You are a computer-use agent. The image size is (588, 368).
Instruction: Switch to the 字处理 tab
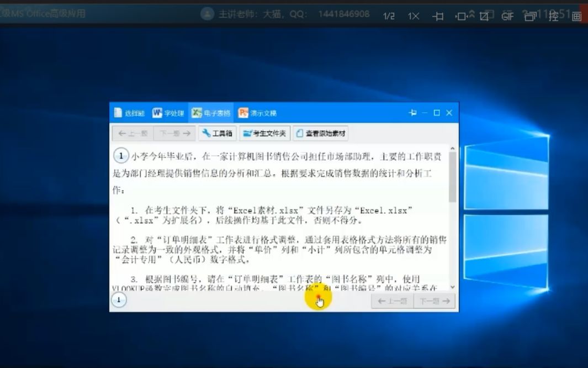pos(168,112)
